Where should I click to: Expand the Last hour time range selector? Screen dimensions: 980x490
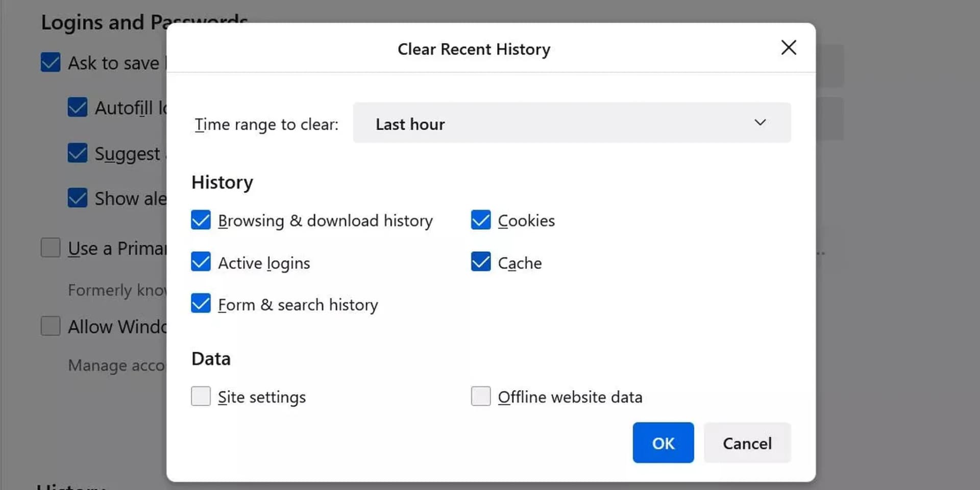pos(572,123)
